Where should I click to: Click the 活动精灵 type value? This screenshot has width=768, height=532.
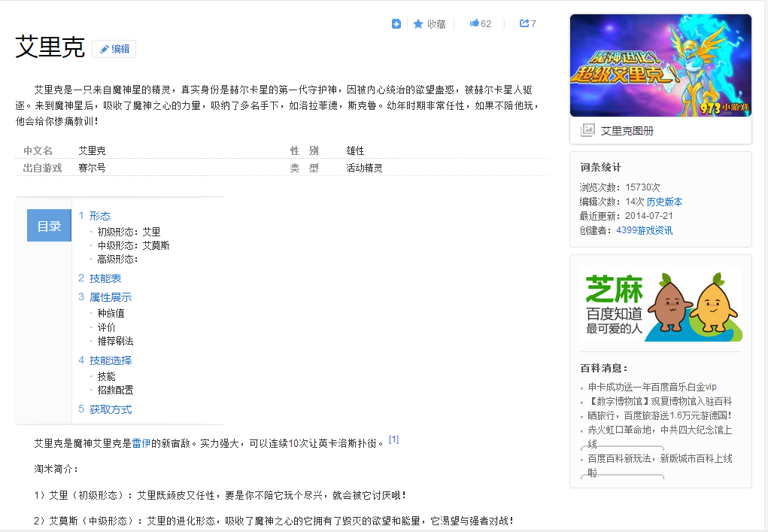[364, 168]
